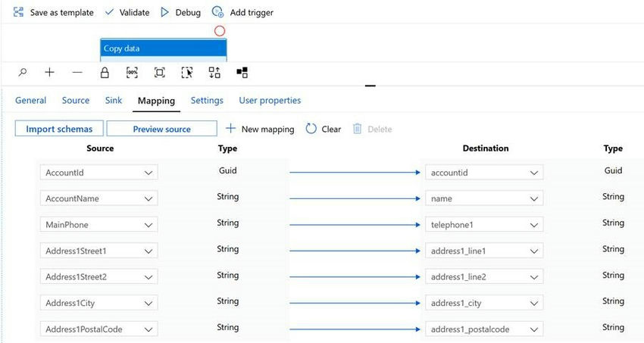Open the Address1City source dropdown
Screen dimensions: 644x343
(x=148, y=303)
